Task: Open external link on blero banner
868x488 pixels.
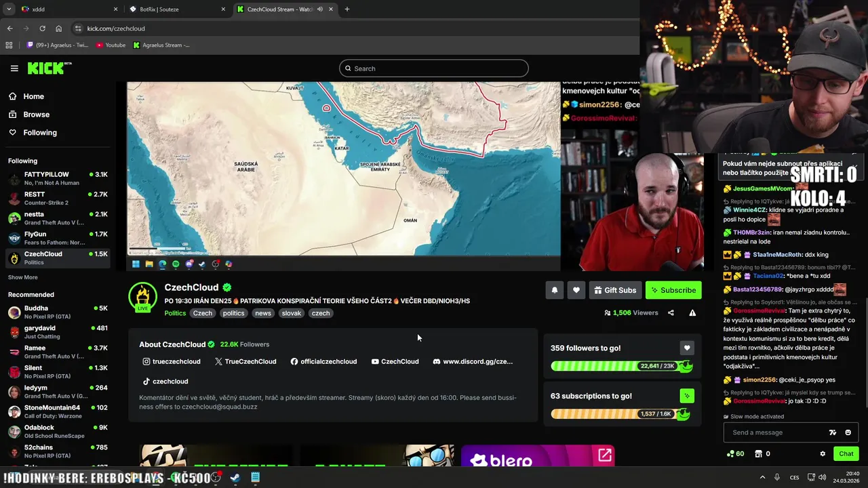Action: 604,455
